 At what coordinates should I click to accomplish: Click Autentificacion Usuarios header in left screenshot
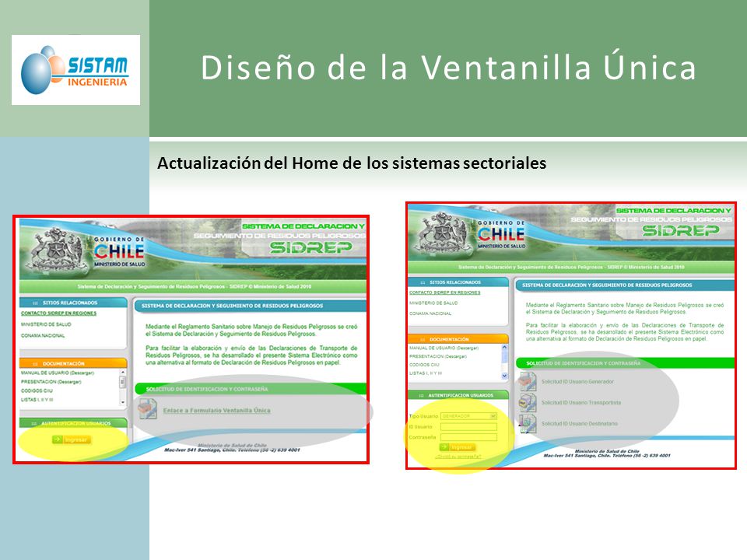click(73, 423)
